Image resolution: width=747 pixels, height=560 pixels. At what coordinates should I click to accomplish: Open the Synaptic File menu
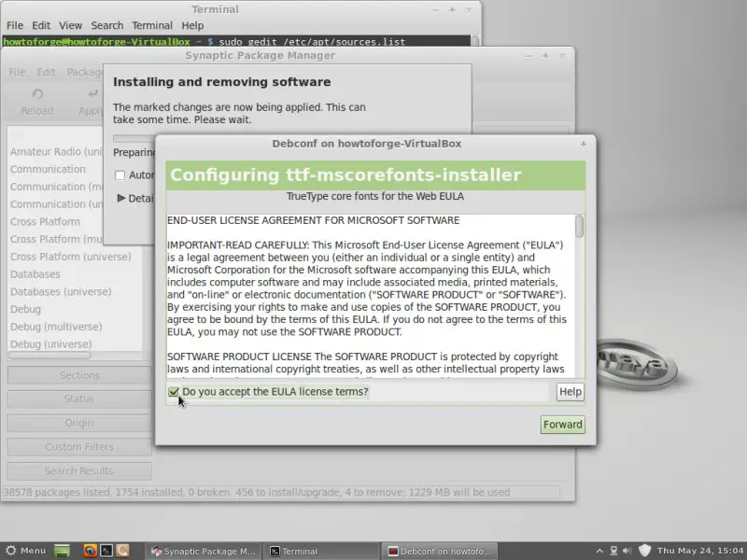pos(17,72)
